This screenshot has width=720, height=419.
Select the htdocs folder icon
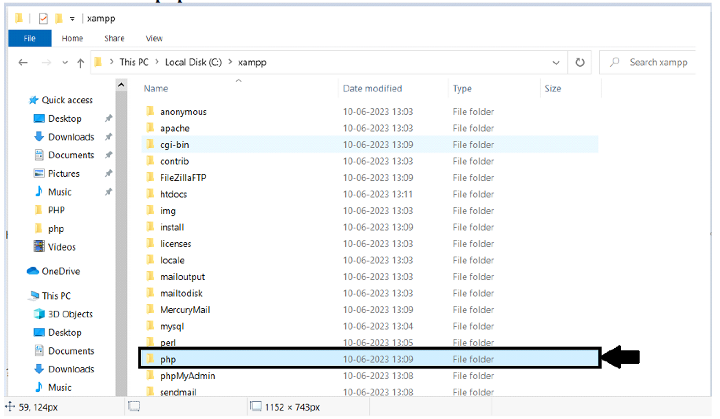[150, 194]
